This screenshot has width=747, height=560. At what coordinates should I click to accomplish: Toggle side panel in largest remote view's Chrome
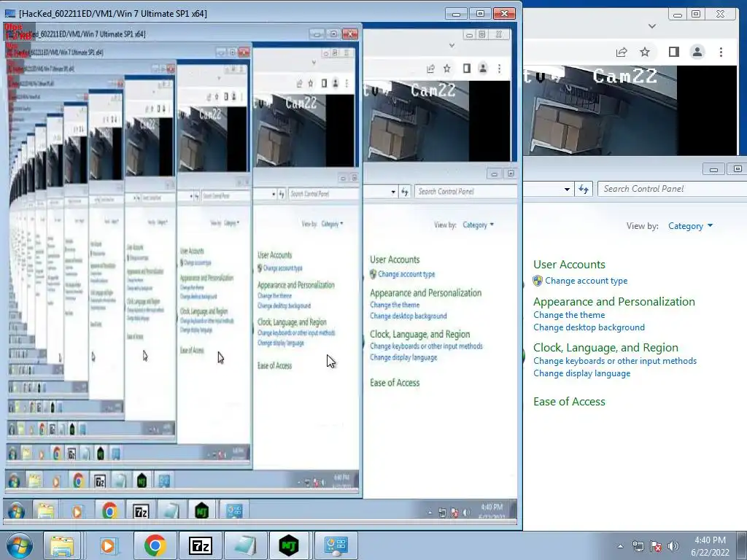point(466,69)
